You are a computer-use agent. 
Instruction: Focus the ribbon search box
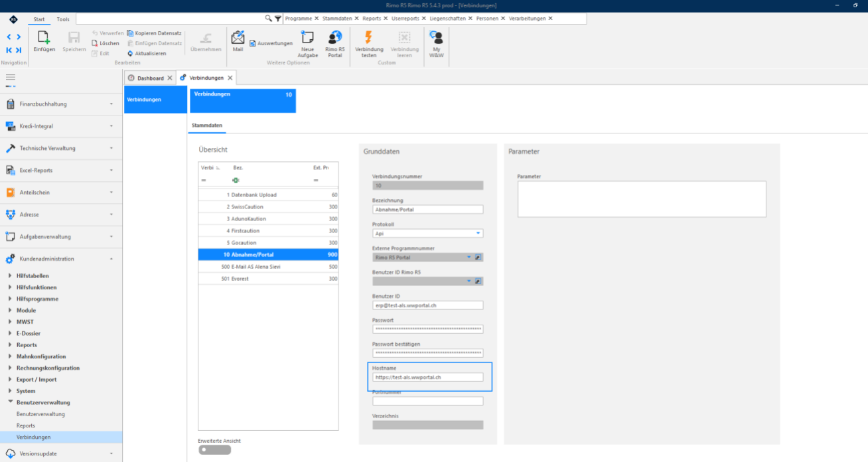[x=170, y=19]
